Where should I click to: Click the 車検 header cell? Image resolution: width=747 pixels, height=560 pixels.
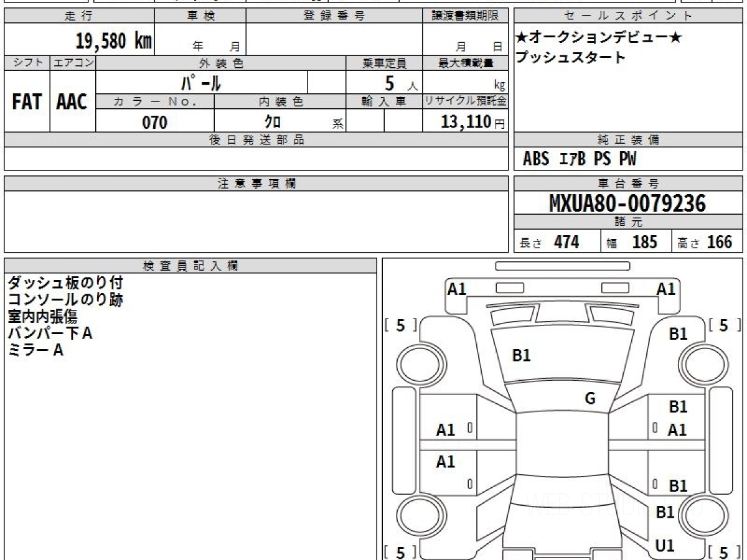pyautogui.click(x=200, y=16)
